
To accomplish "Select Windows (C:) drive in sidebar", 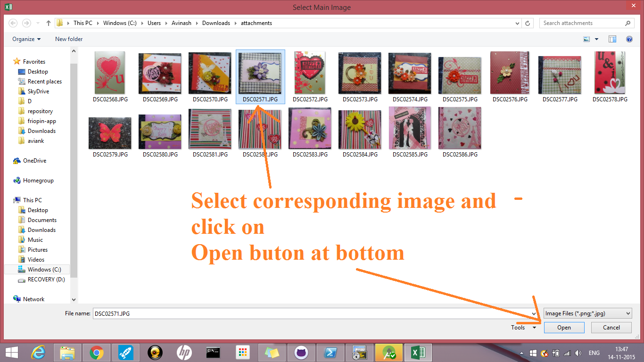I will [39, 270].
